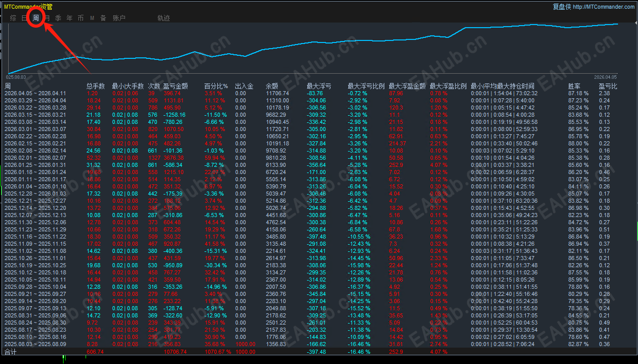Screen dimensions: 638x364
Task: Open the 综 overview summary view
Action: click(x=12, y=17)
